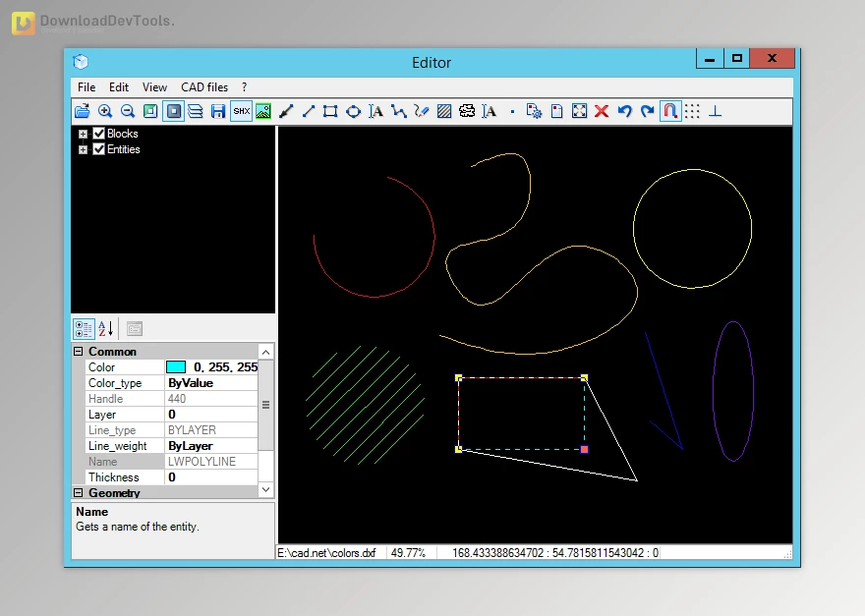
Task: Select the multiline text tool after the cloud
Action: pos(490,111)
